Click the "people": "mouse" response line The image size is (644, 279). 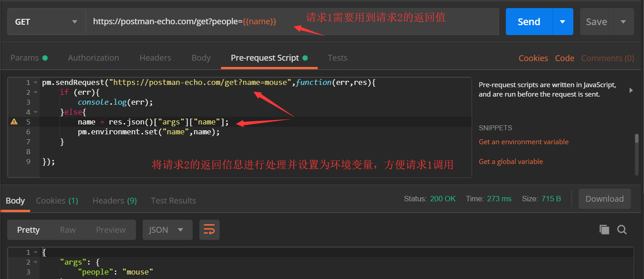pos(115,272)
